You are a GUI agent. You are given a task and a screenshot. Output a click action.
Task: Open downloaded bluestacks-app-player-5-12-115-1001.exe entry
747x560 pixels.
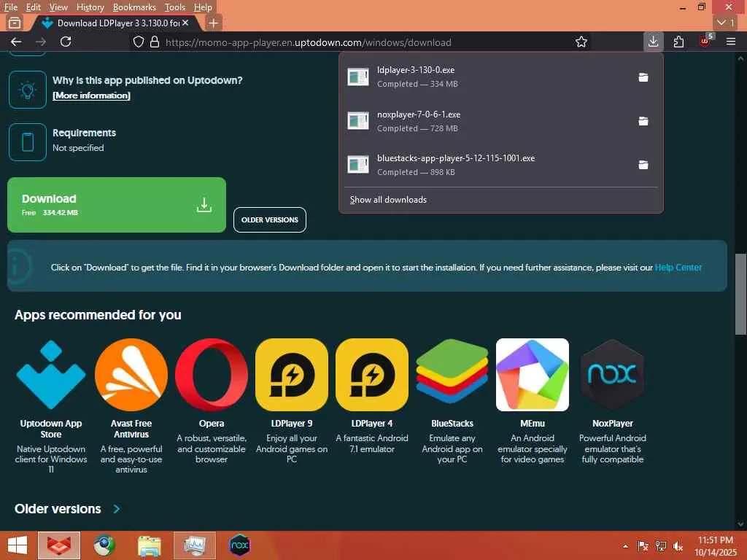pyautogui.click(x=486, y=165)
